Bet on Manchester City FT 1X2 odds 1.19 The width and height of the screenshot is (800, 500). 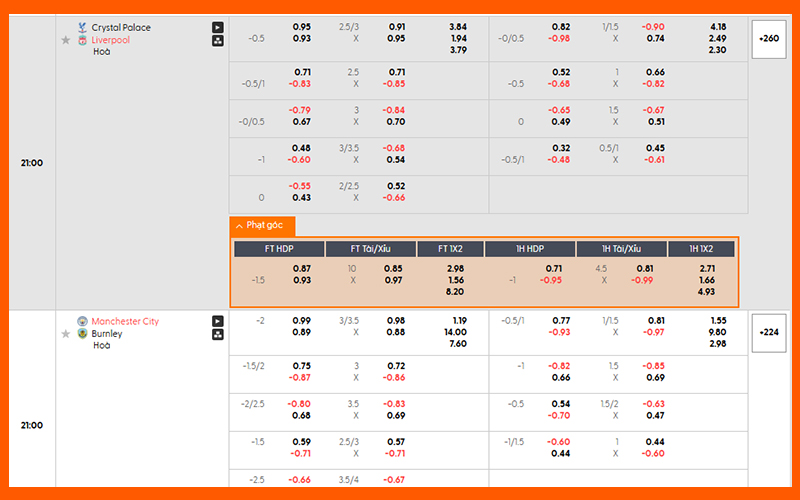coord(458,320)
